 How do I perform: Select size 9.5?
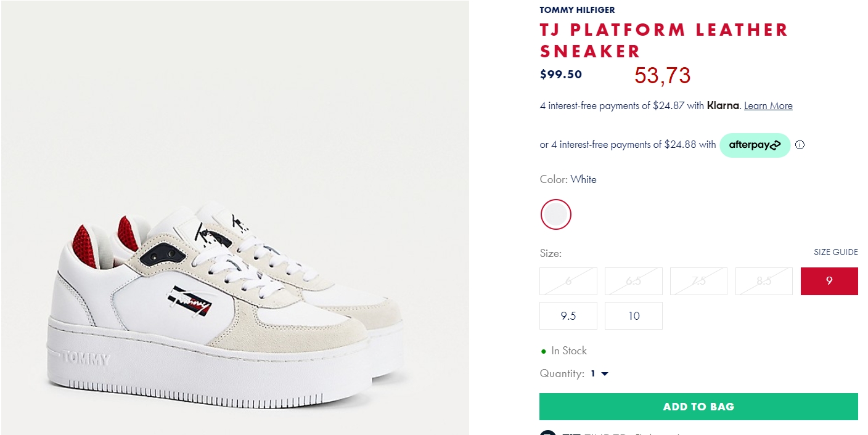click(x=568, y=315)
